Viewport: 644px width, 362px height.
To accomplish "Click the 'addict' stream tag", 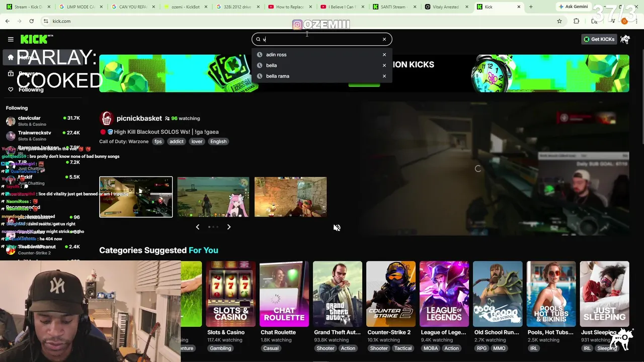I will pyautogui.click(x=177, y=141).
